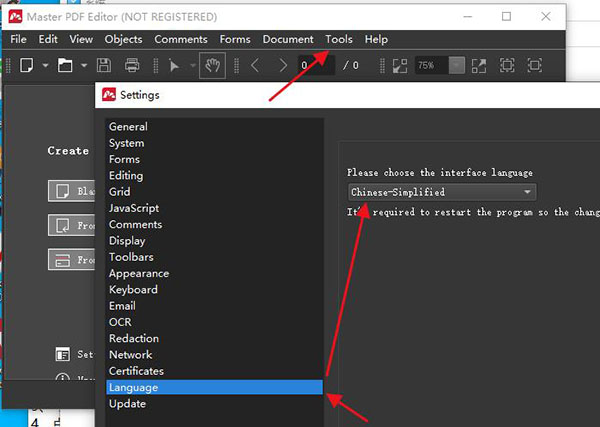600x427 pixels.
Task: Select Email in Settings list
Action: pos(215,306)
